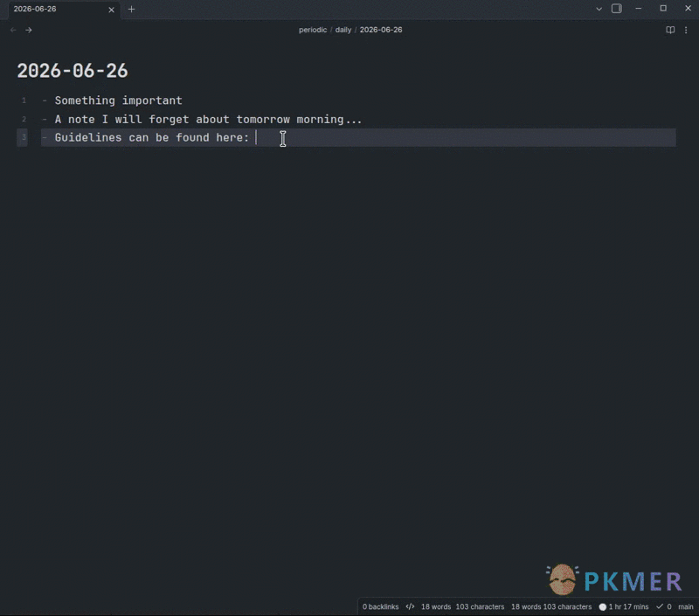
Task: Navigate forward with the right arrow
Action: pyautogui.click(x=29, y=30)
